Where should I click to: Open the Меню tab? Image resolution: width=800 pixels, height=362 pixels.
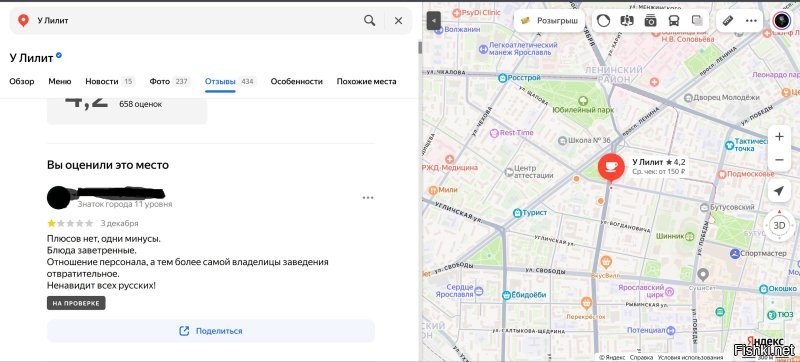(x=60, y=81)
